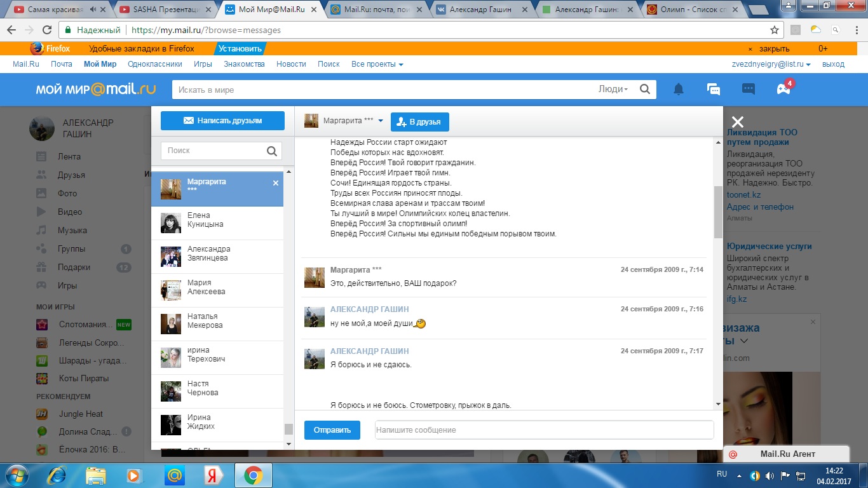Open the games controller icon with badge 4
This screenshot has height=488, width=868.
point(783,89)
